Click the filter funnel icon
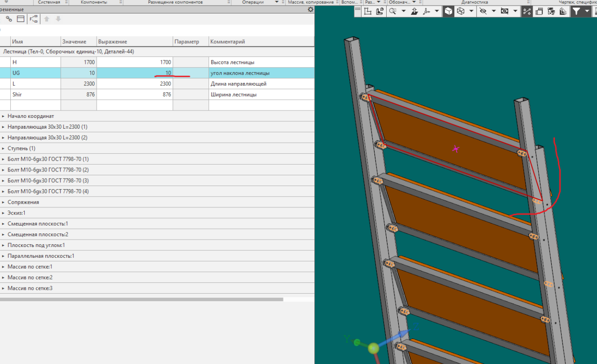This screenshot has height=364, width=597. (x=576, y=11)
